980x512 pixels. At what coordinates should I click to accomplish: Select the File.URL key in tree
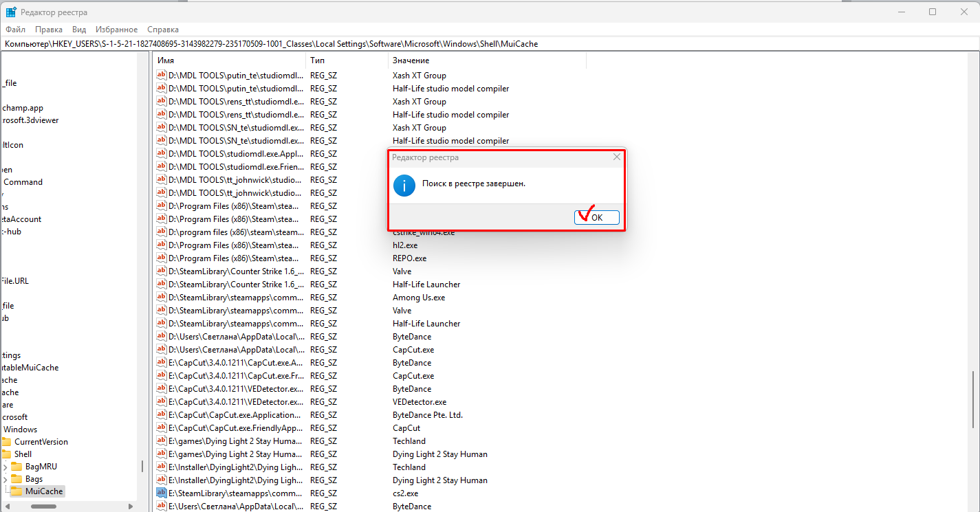pyautogui.click(x=14, y=281)
